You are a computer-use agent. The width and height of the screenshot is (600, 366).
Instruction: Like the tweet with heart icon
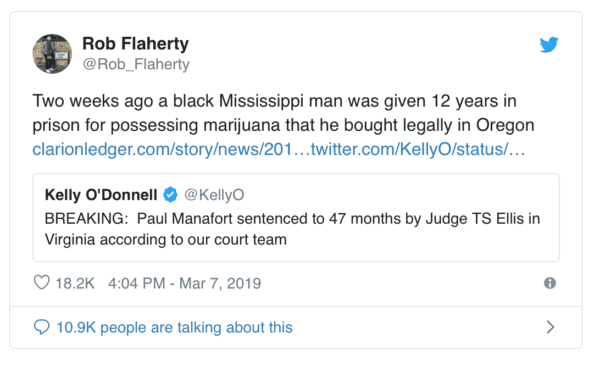[x=42, y=283]
